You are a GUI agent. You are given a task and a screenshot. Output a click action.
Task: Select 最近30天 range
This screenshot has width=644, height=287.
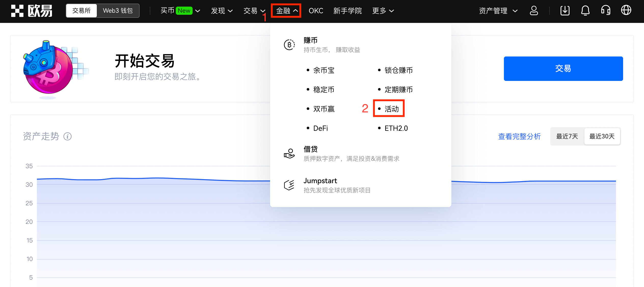click(602, 136)
